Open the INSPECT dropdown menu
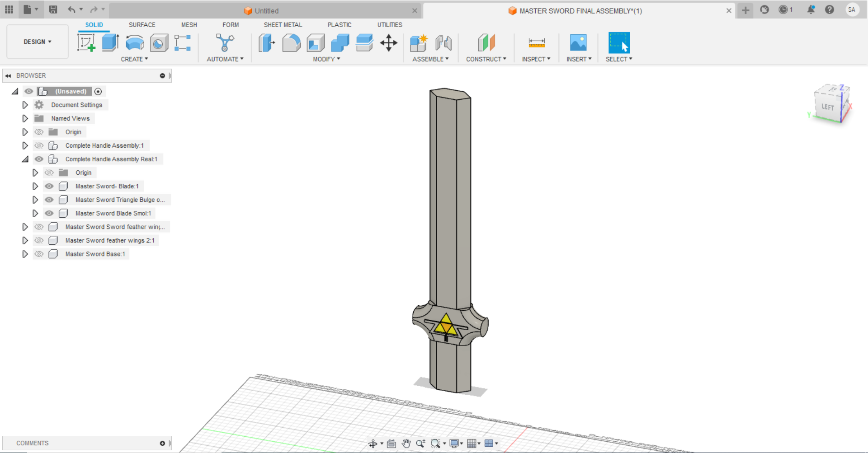The height and width of the screenshot is (453, 868). (x=536, y=59)
